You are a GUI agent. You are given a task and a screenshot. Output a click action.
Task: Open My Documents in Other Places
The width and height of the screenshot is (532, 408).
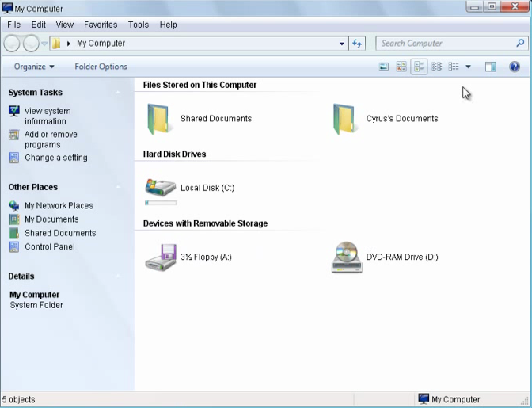click(51, 219)
